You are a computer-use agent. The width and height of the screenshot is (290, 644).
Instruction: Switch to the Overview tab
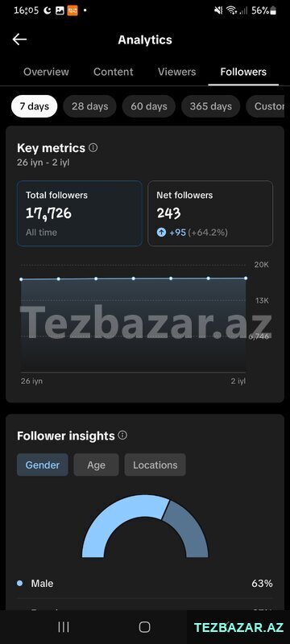46,72
